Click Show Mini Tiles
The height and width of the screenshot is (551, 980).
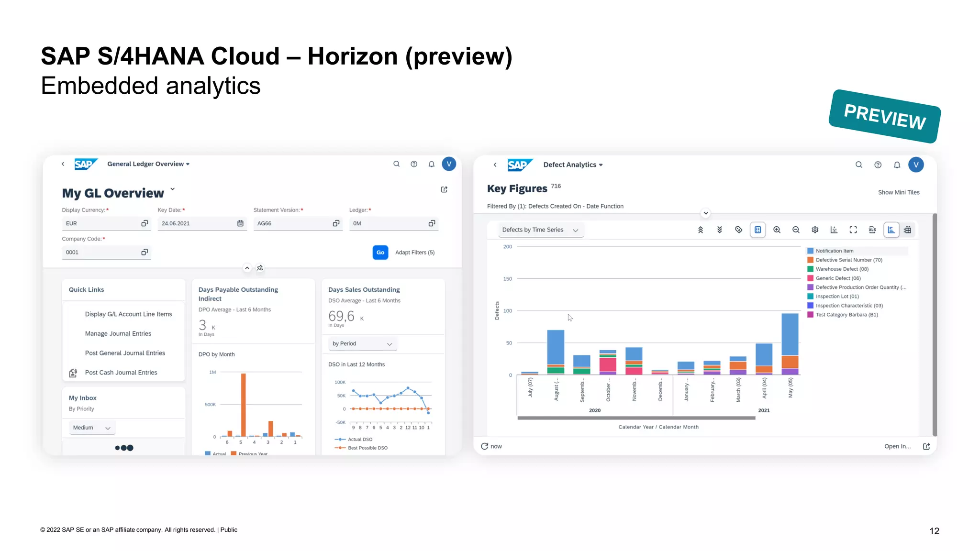[899, 192]
